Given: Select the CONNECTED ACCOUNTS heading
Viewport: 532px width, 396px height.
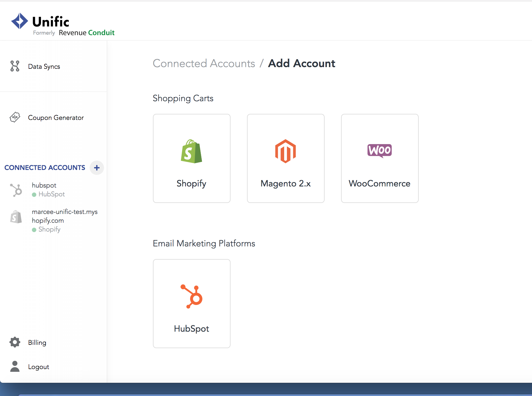Looking at the screenshot, I should [45, 167].
